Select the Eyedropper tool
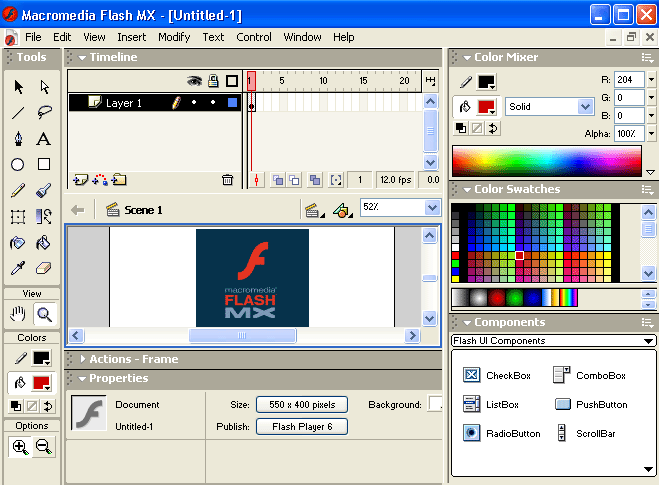Image resolution: width=659 pixels, height=485 pixels. pyautogui.click(x=18, y=268)
